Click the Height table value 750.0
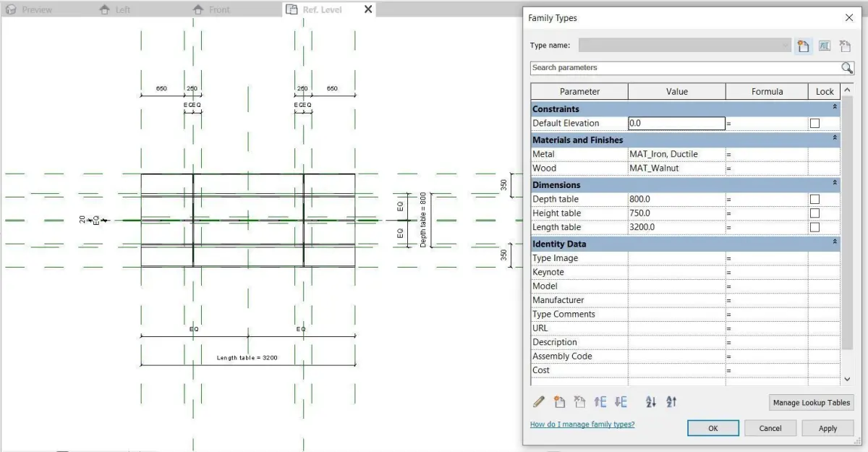Screen dimensions: 868x452 pos(676,213)
